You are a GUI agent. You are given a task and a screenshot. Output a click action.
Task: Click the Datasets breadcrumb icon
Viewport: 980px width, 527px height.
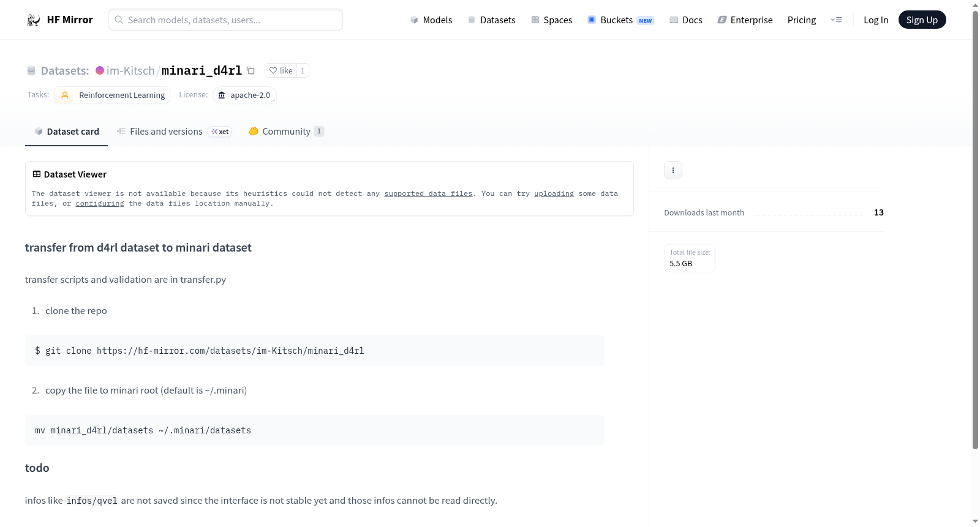[x=31, y=71]
